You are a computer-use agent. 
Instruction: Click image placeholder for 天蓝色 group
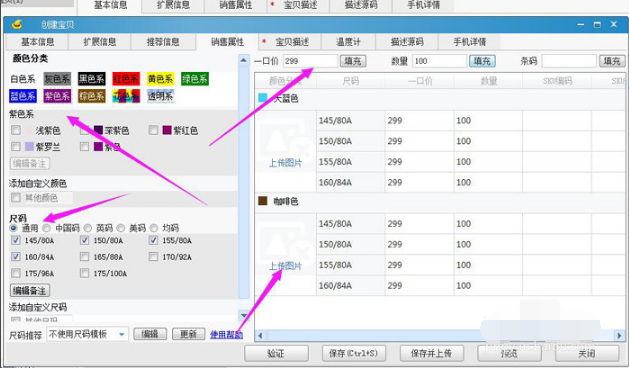[x=285, y=140]
